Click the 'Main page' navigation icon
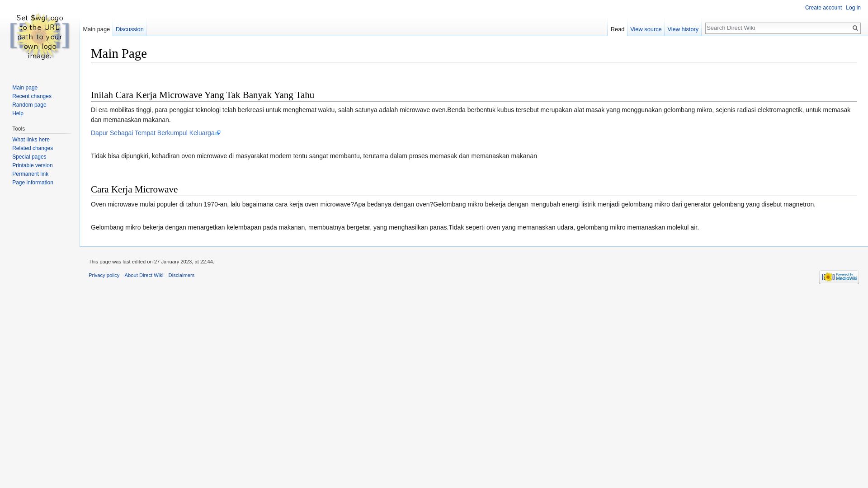Image resolution: width=868 pixels, height=488 pixels. (24, 87)
